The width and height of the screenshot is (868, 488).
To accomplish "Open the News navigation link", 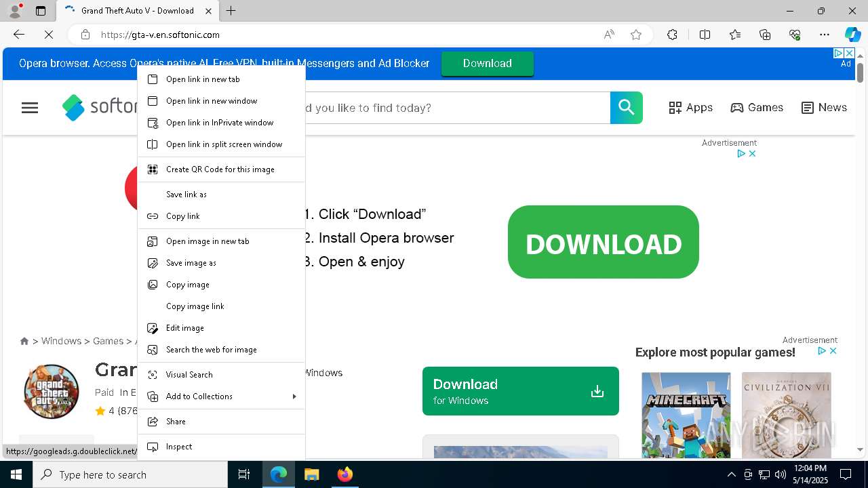I will (x=824, y=108).
